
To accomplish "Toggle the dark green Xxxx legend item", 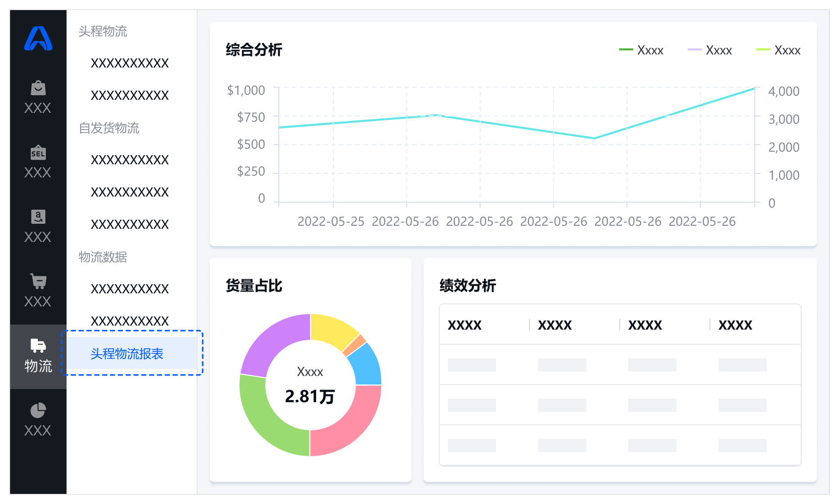I will [x=641, y=50].
